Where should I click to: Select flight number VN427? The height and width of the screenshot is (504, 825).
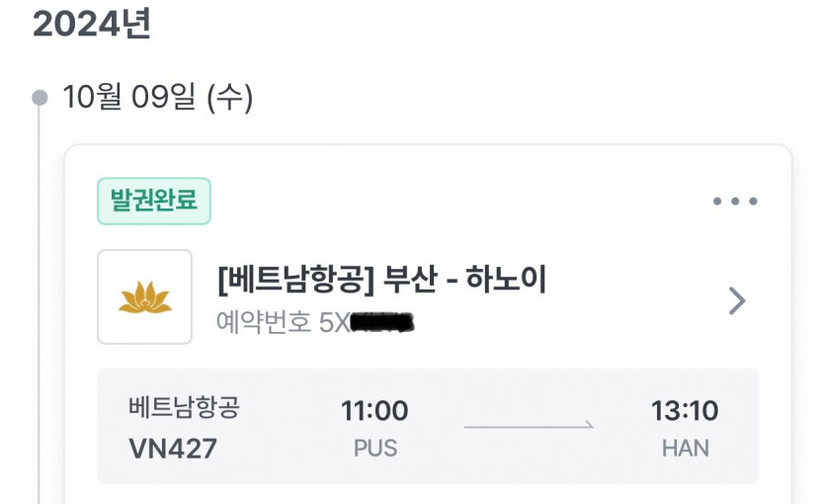[173, 449]
